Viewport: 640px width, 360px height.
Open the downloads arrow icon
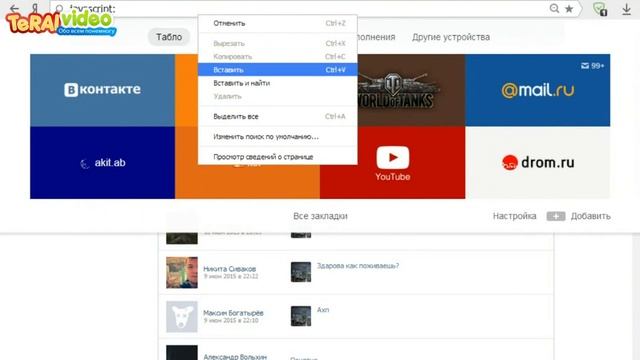(x=627, y=9)
